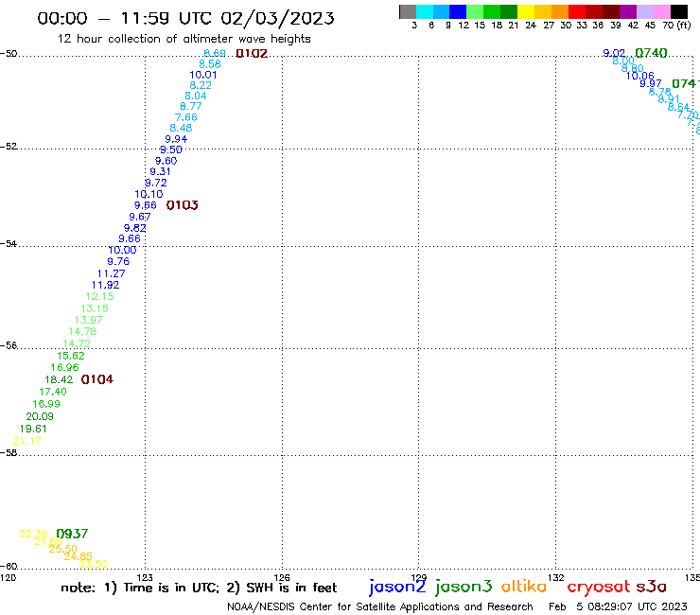Click the cryosat satellite legend label
Viewport: 700px width, 615px height.
pos(599,588)
